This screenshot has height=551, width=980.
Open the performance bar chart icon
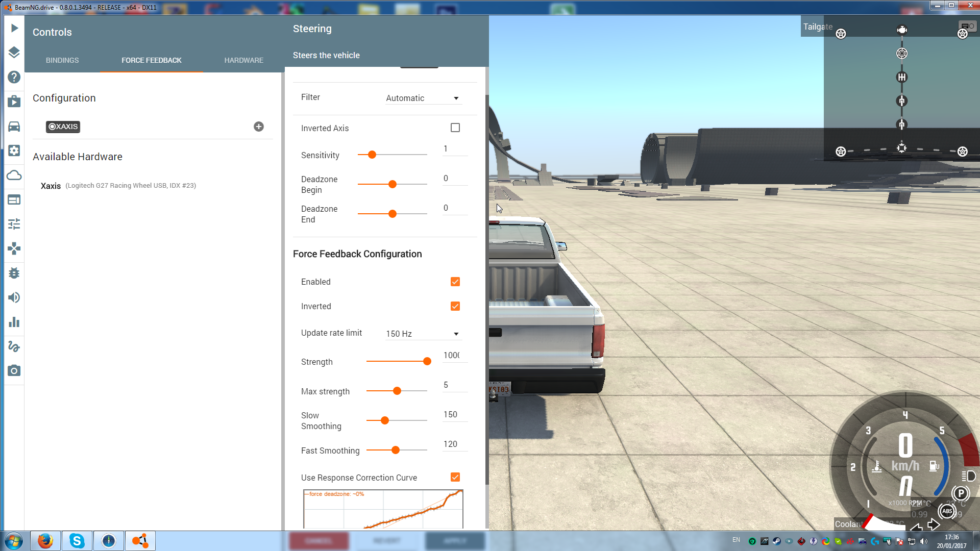coord(14,322)
